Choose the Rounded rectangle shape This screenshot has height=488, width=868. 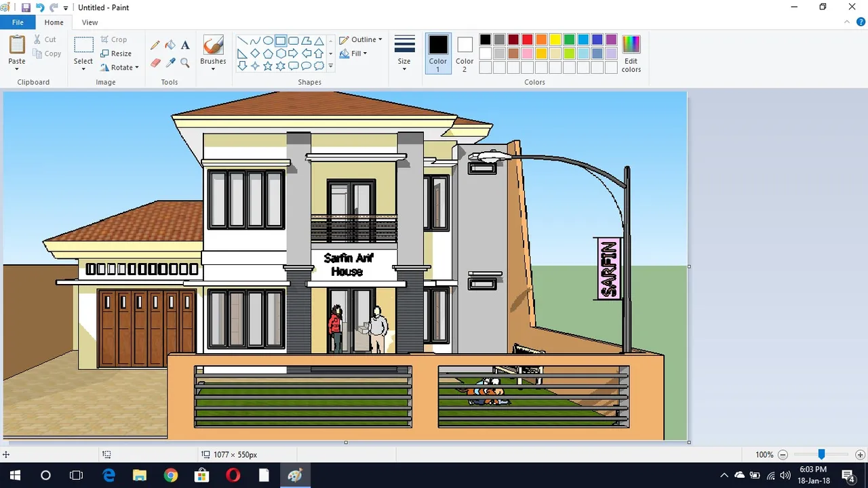[294, 41]
